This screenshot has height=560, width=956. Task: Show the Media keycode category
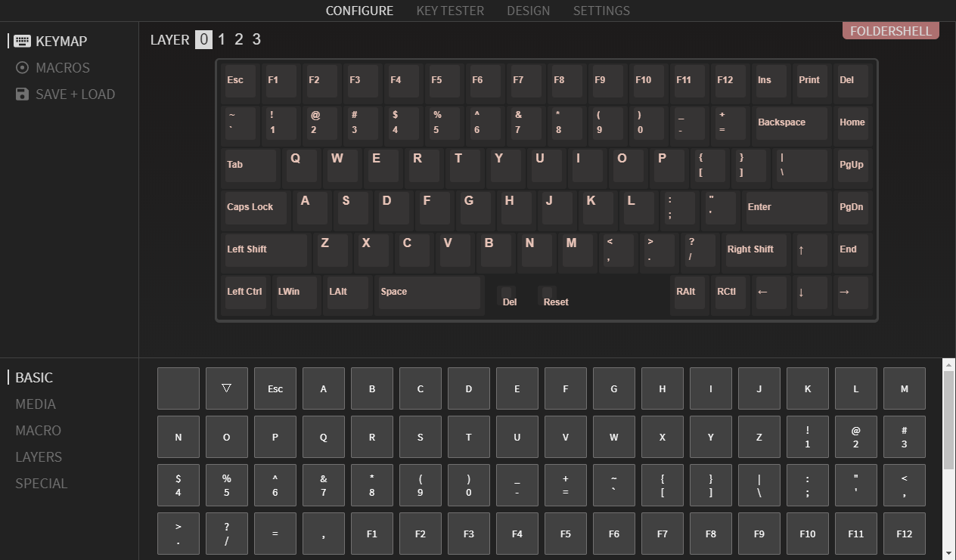click(x=36, y=404)
